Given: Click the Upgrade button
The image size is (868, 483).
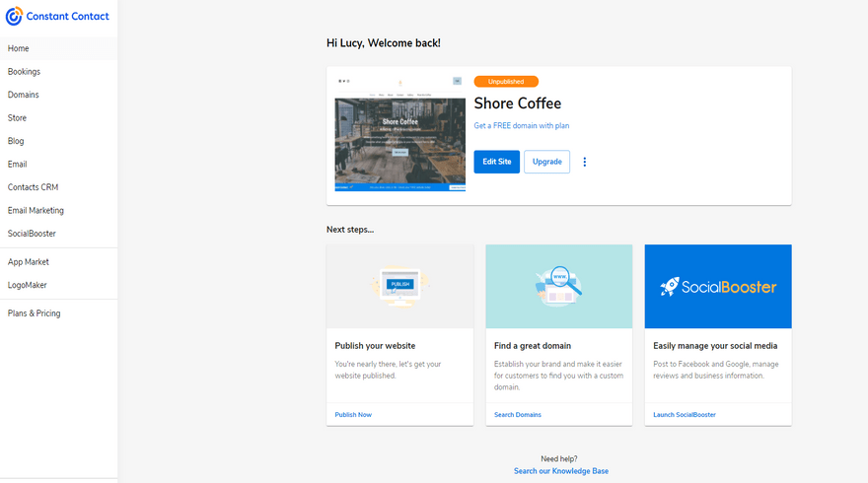Looking at the screenshot, I should (546, 162).
